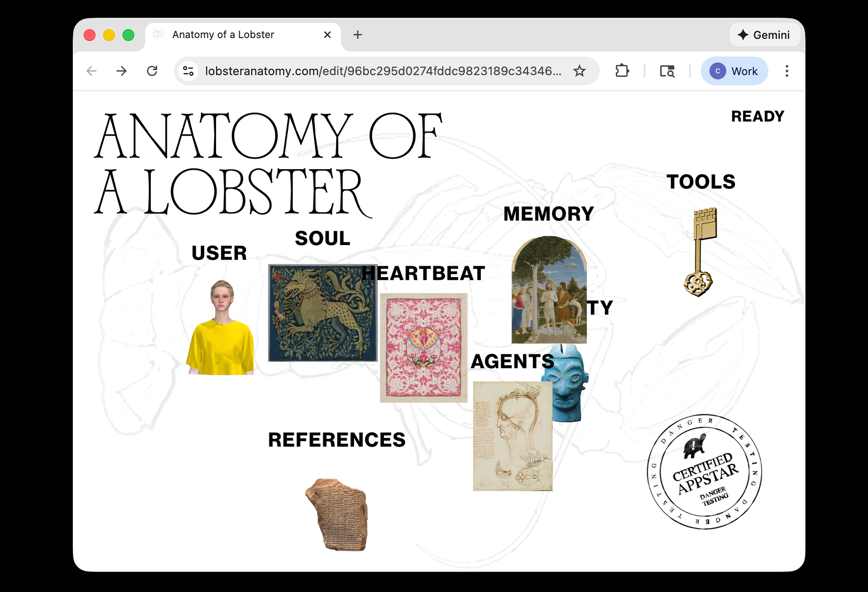Reload the page with refresh icon

(x=152, y=71)
